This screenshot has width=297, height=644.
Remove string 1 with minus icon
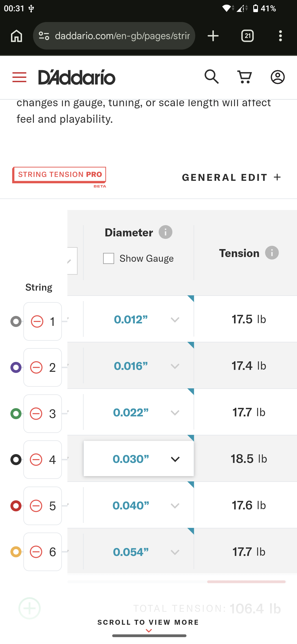(x=37, y=321)
